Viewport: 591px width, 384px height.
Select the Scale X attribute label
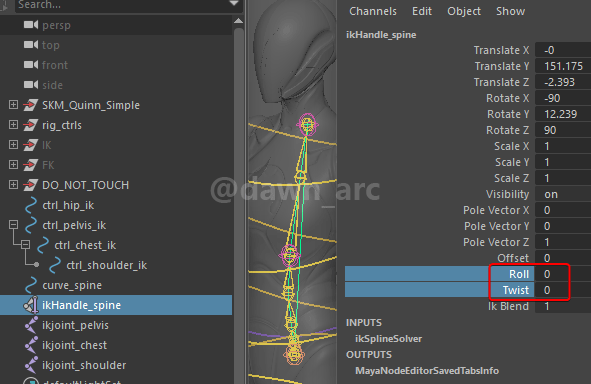[x=511, y=146]
